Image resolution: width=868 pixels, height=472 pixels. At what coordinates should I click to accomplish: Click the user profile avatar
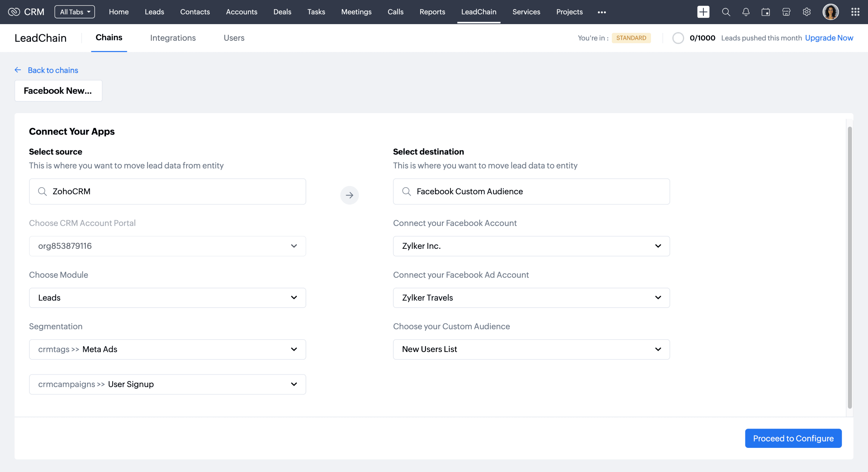point(830,12)
